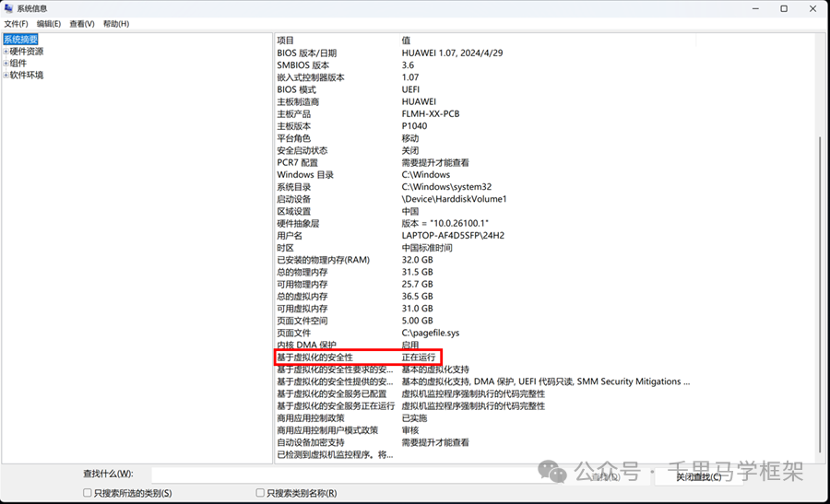Open the 帮助(H) menu

[116, 24]
